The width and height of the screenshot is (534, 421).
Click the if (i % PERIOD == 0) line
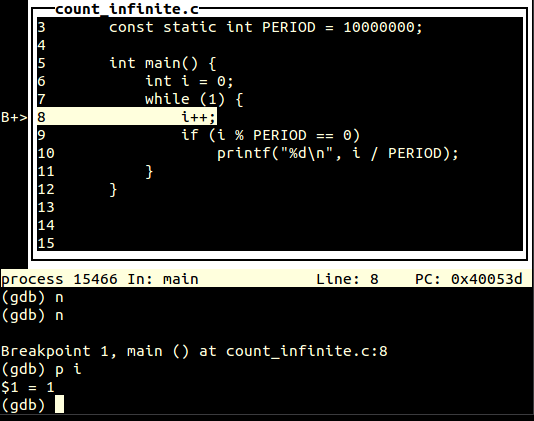coord(271,135)
